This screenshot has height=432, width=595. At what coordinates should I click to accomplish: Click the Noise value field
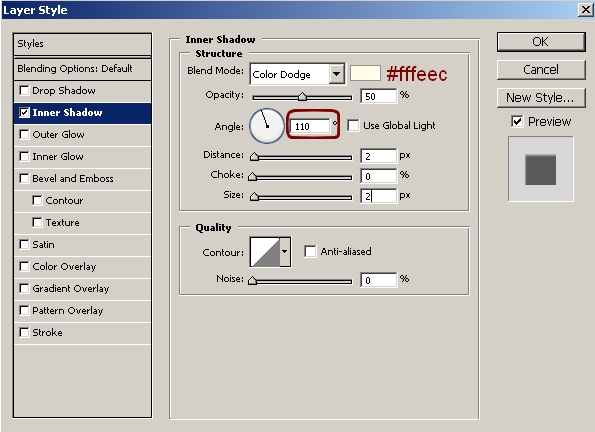(x=378, y=280)
